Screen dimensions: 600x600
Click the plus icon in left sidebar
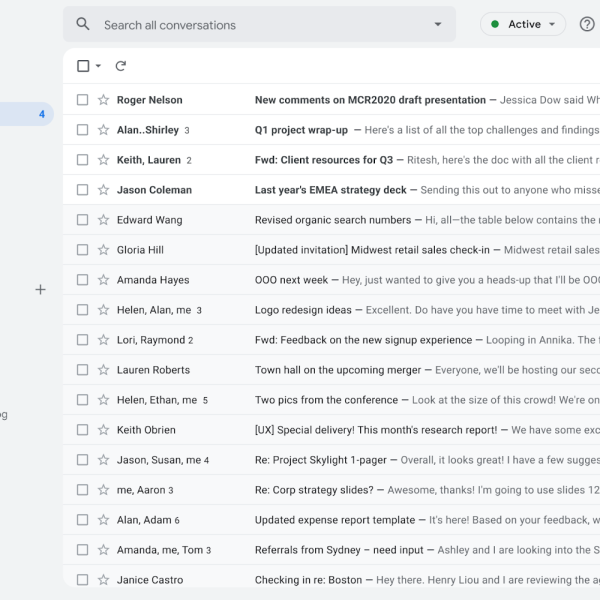pos(40,290)
